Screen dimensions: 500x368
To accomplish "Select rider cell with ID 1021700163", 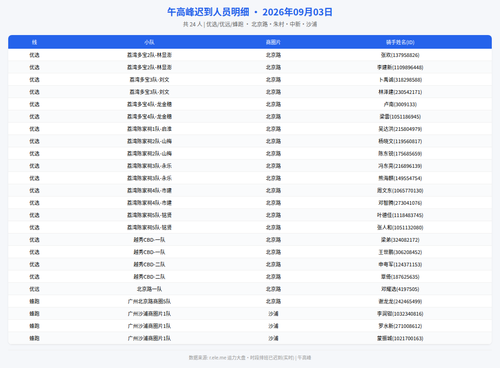I will point(400,339).
